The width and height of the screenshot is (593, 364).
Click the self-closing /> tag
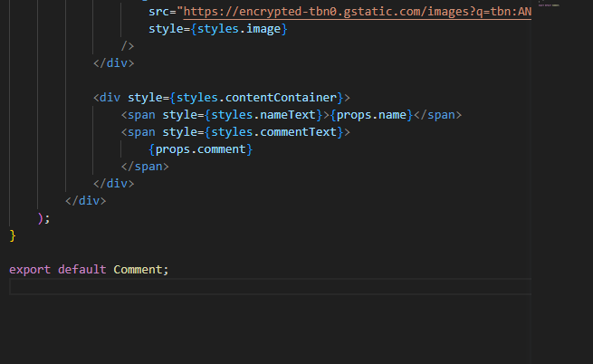128,46
